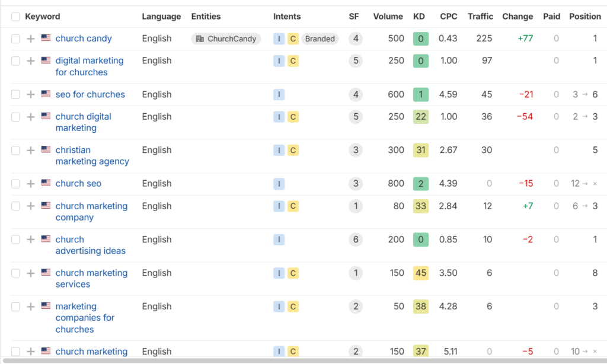This screenshot has height=364, width=607.
Task: Expand the marketing companies for churches row
Action: click(x=31, y=306)
